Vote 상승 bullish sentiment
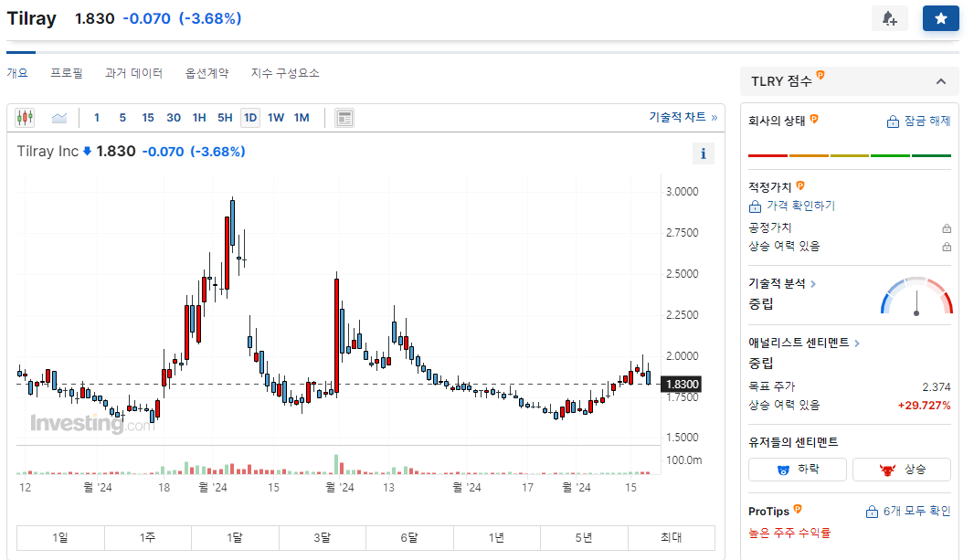Image resolution: width=974 pixels, height=560 pixels. (902, 470)
